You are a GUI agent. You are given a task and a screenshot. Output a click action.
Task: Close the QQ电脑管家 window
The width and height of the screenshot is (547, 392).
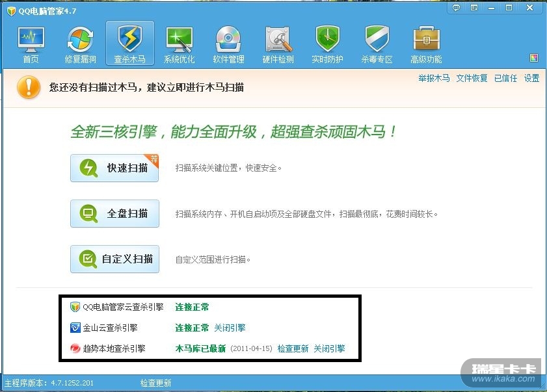[529, 8]
